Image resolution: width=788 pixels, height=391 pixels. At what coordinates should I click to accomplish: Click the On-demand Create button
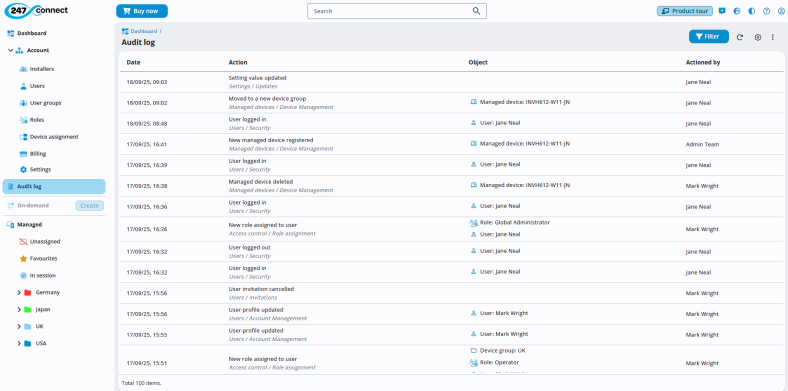pos(89,206)
